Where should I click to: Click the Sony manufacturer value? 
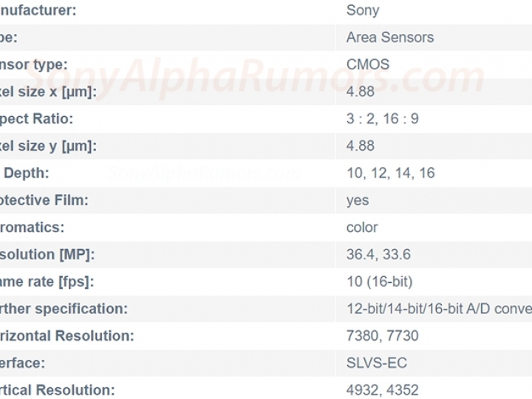363,10
